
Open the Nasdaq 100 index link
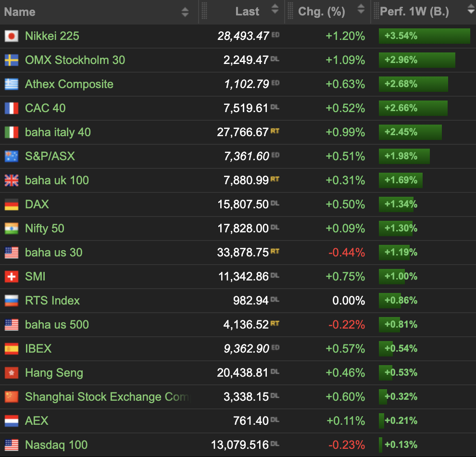(56, 445)
